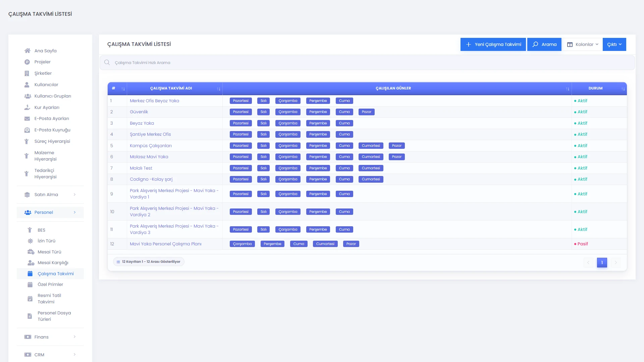Viewport: 644px width, 362px height.
Task: Open the Çıktı export dropdown
Action: (614, 44)
